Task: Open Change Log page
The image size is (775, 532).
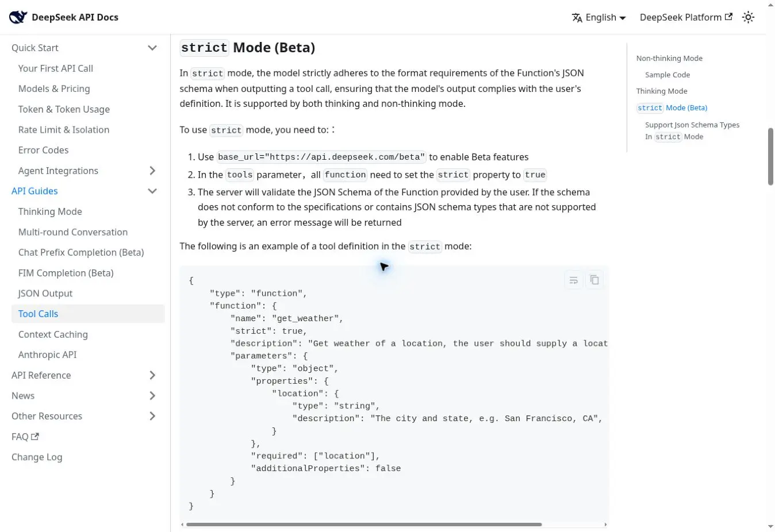Action: coord(37,457)
